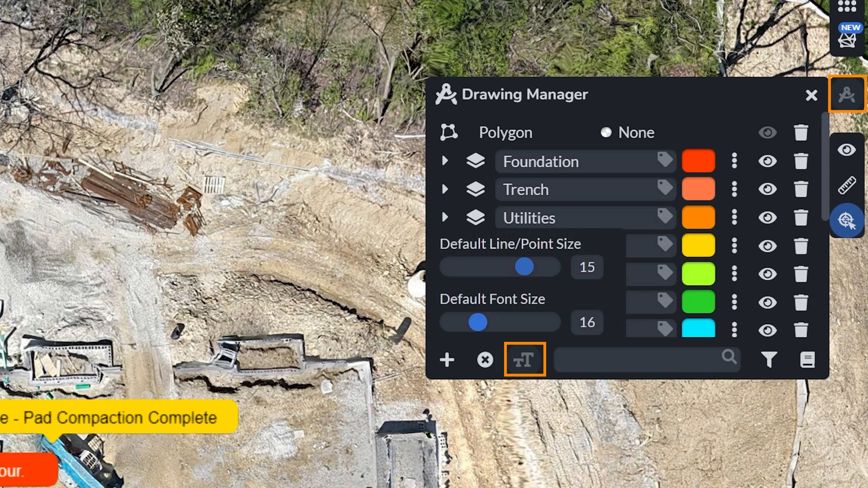Toggle the Utilities layer eye icon
Image resolution: width=868 pixels, height=488 pixels.
point(767,217)
